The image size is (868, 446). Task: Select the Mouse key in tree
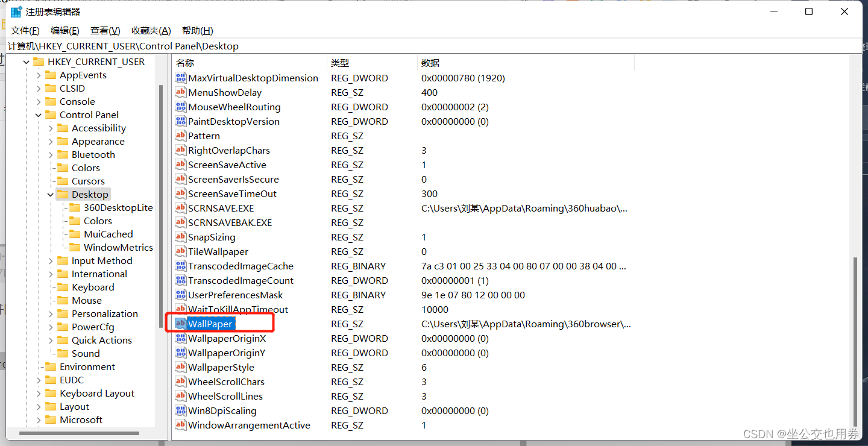(x=87, y=300)
